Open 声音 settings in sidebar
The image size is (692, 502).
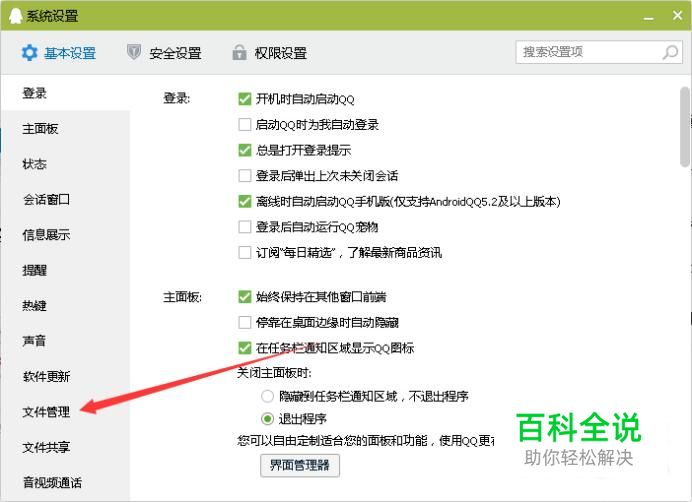pos(66,340)
